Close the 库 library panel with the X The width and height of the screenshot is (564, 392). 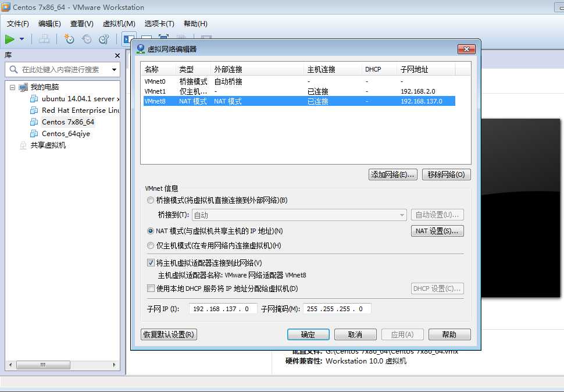117,55
